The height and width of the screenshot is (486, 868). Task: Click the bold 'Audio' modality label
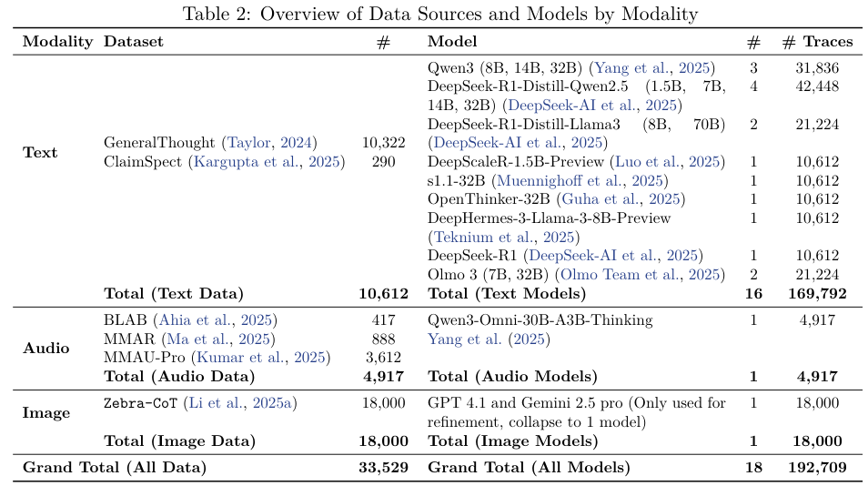tap(45, 349)
